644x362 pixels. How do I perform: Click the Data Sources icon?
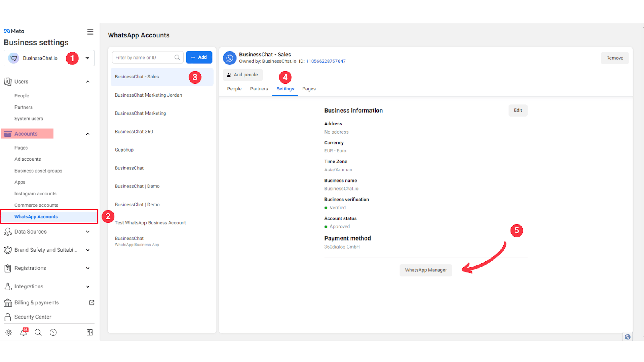8,232
